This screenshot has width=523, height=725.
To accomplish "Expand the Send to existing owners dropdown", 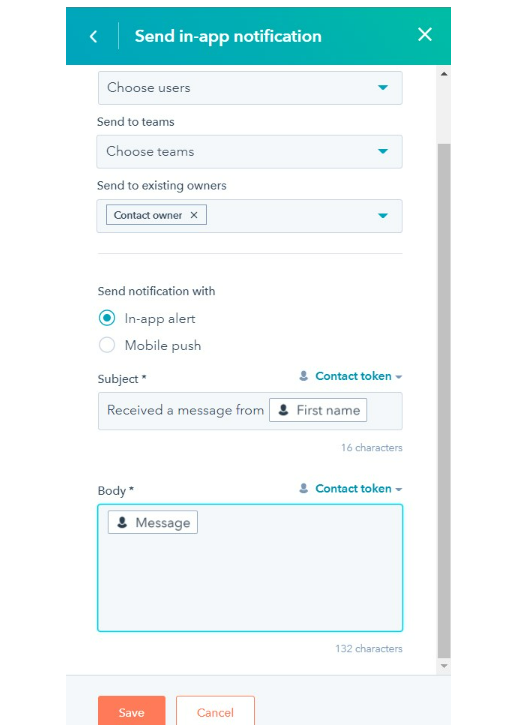I will tap(382, 215).
